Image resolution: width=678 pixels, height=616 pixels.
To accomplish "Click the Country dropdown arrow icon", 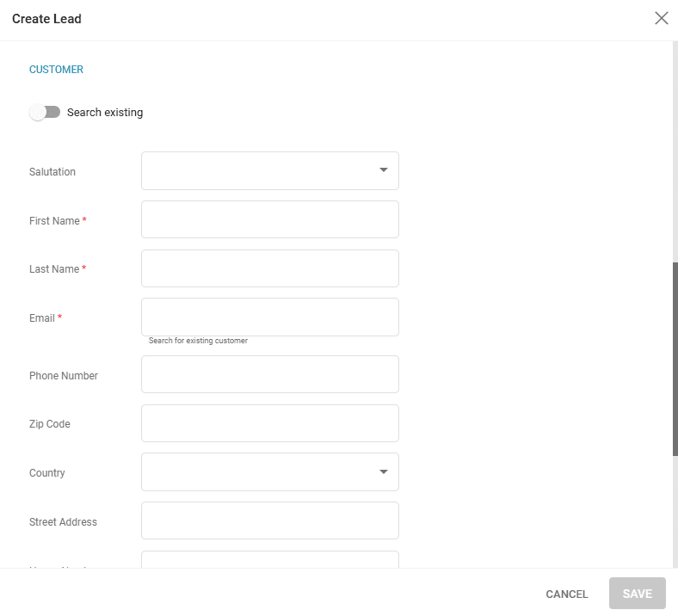I will tap(384, 472).
